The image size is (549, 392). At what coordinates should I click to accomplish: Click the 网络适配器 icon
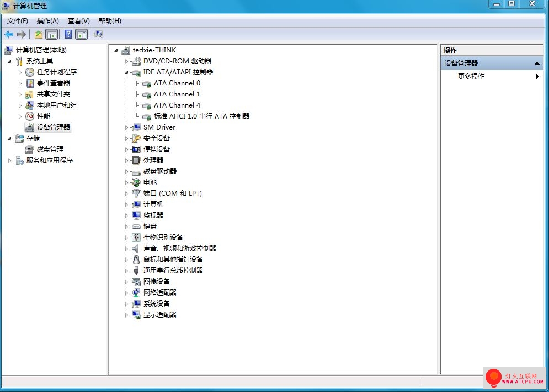click(x=136, y=293)
